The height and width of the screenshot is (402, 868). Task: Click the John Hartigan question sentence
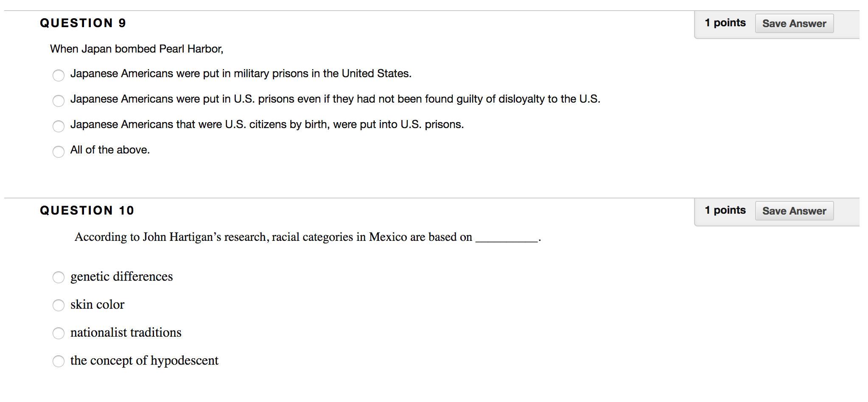click(273, 237)
